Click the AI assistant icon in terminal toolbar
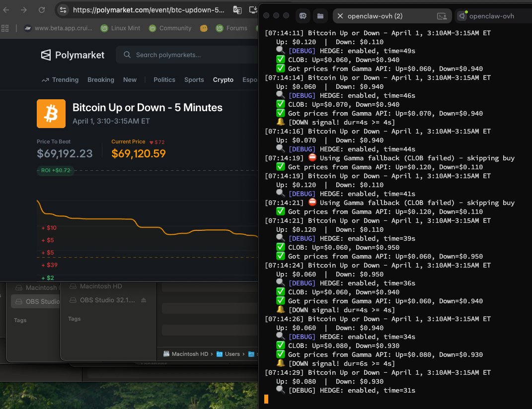This screenshot has width=532, height=409. (x=303, y=16)
